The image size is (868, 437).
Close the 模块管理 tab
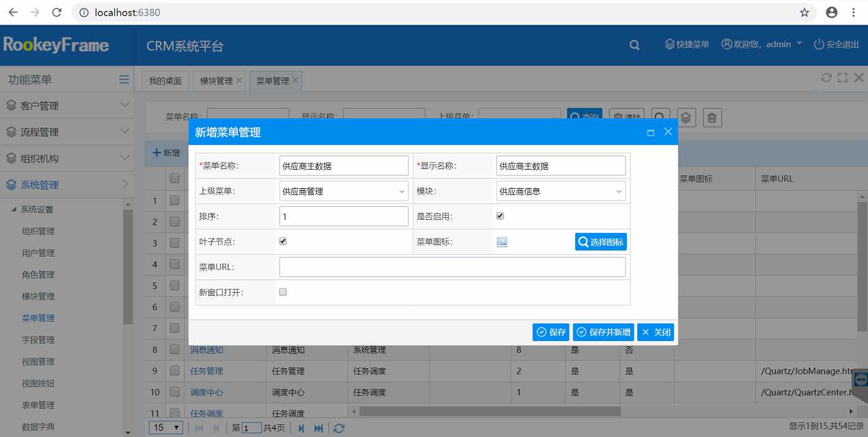point(239,80)
